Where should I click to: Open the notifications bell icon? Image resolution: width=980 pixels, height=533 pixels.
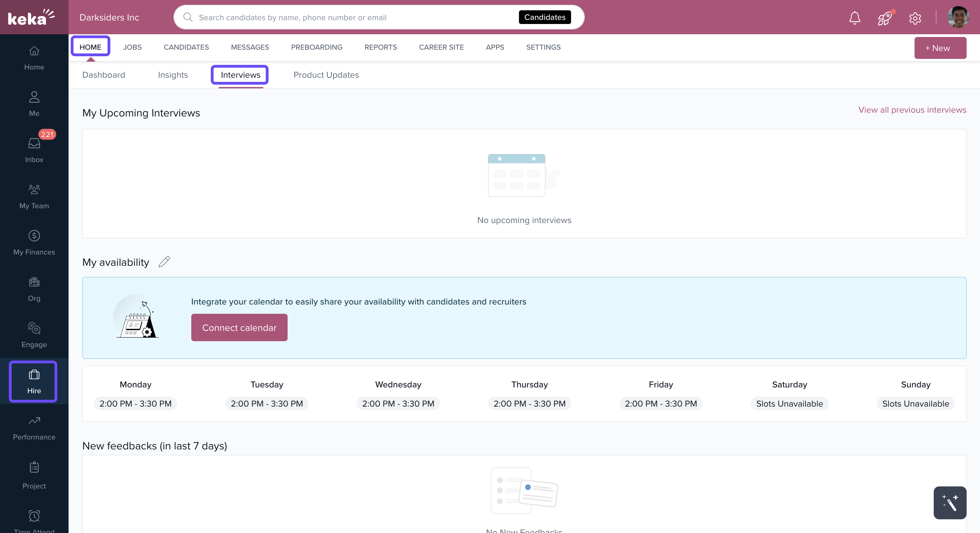pos(855,17)
